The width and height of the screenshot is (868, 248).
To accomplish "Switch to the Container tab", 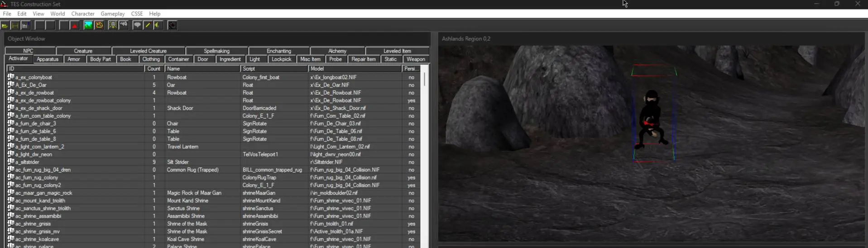I will click(x=178, y=59).
